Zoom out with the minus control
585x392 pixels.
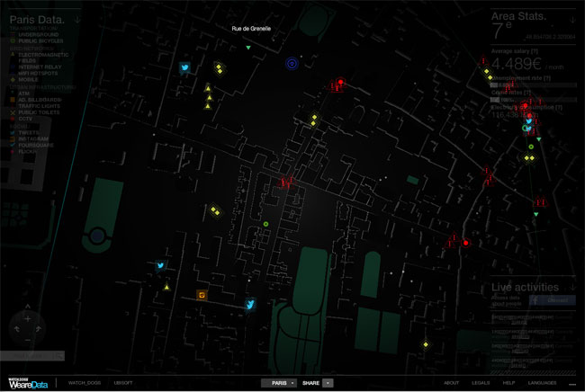click(27, 339)
